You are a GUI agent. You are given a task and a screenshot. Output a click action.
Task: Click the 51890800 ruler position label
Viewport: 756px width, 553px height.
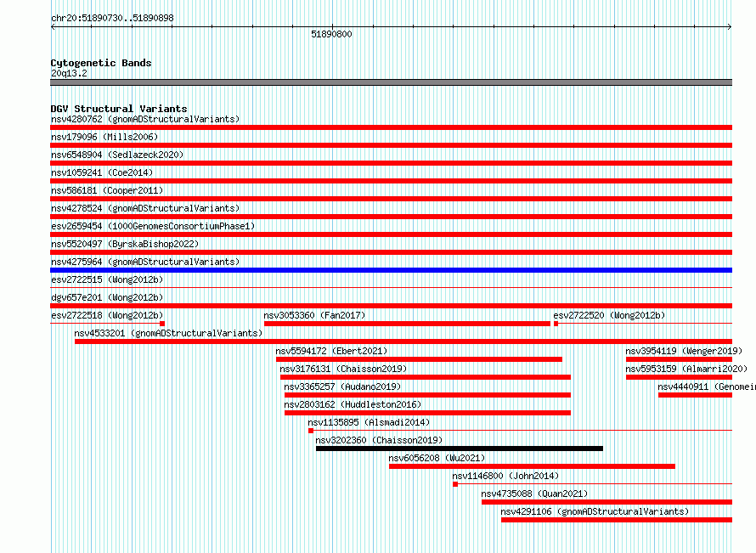[332, 34]
